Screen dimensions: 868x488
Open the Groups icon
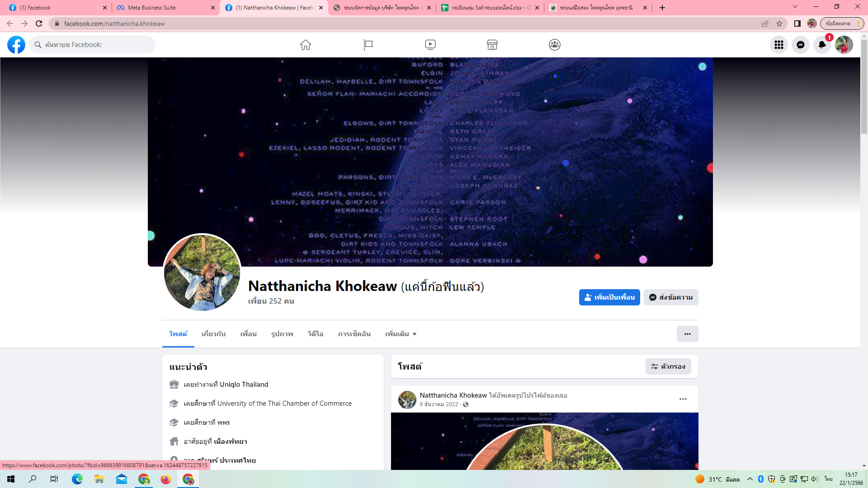(555, 45)
